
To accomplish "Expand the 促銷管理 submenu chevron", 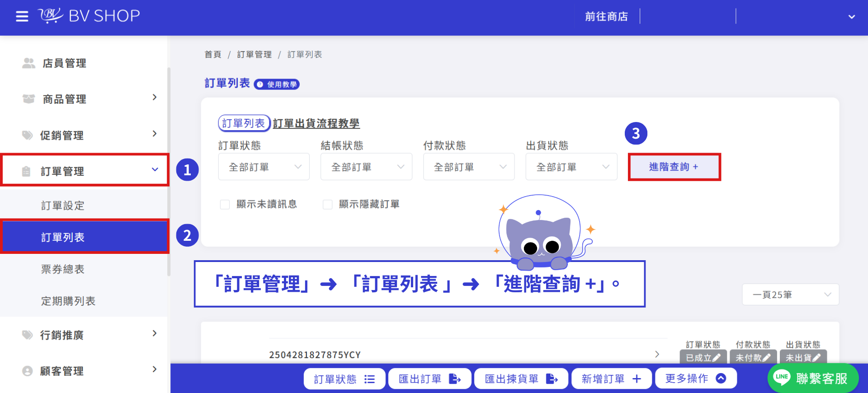I will 155,134.
